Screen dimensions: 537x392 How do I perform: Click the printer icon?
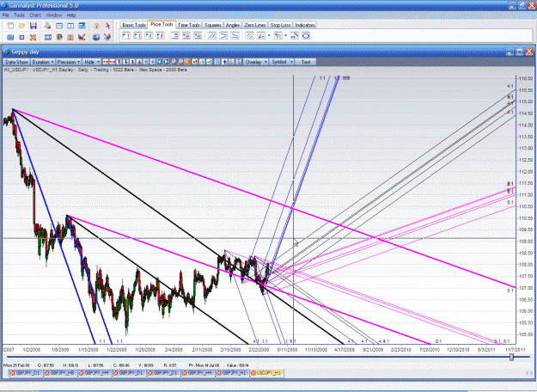pos(47,26)
